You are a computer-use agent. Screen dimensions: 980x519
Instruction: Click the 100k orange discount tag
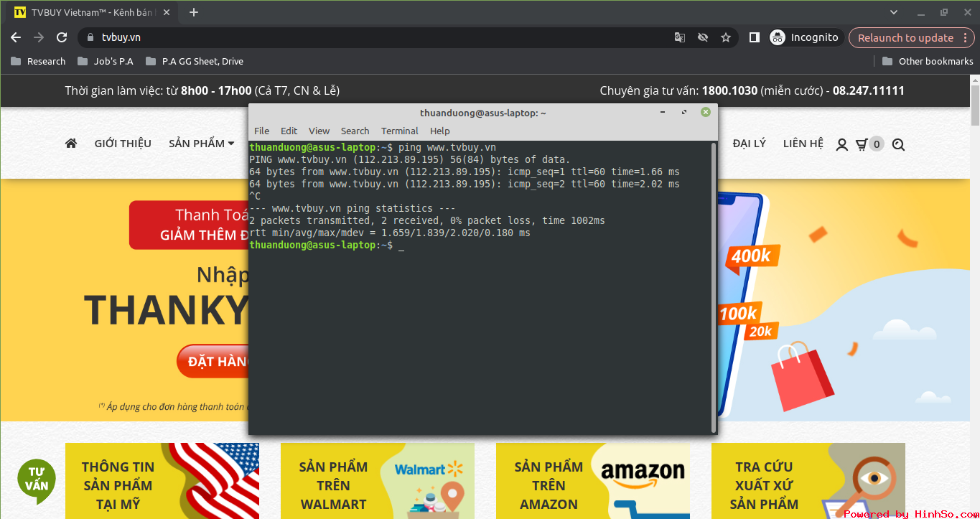pyautogui.click(x=739, y=314)
